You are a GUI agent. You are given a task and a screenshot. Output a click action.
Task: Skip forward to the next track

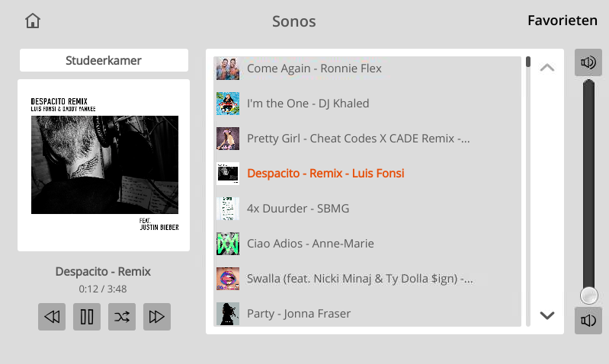[157, 317]
